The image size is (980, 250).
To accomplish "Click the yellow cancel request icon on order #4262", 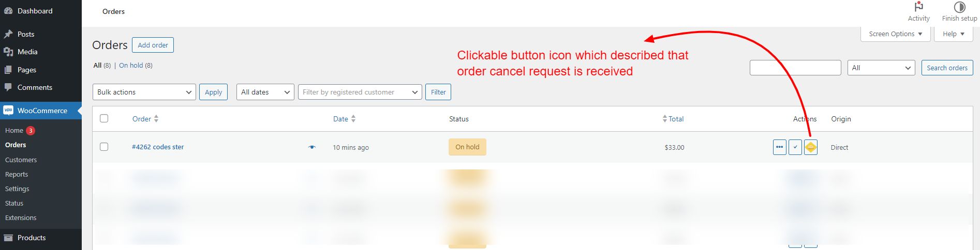I will [x=811, y=147].
